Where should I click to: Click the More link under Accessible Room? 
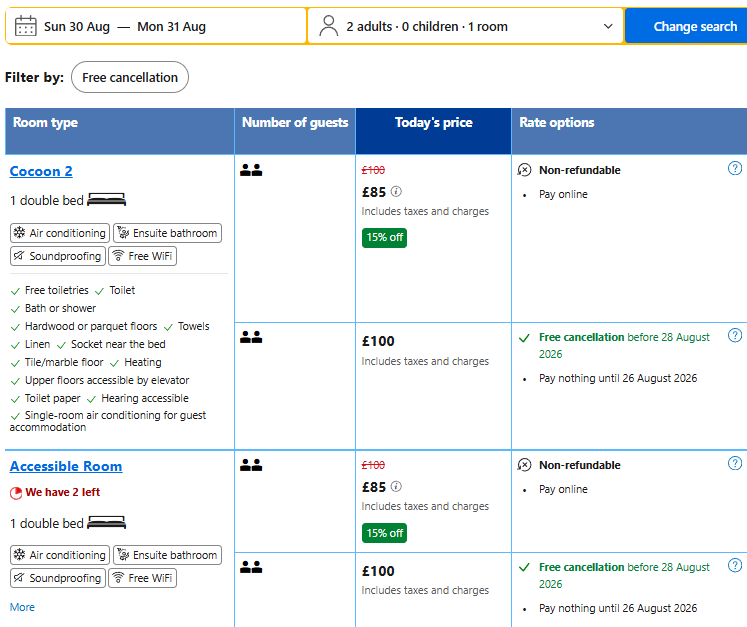22,607
